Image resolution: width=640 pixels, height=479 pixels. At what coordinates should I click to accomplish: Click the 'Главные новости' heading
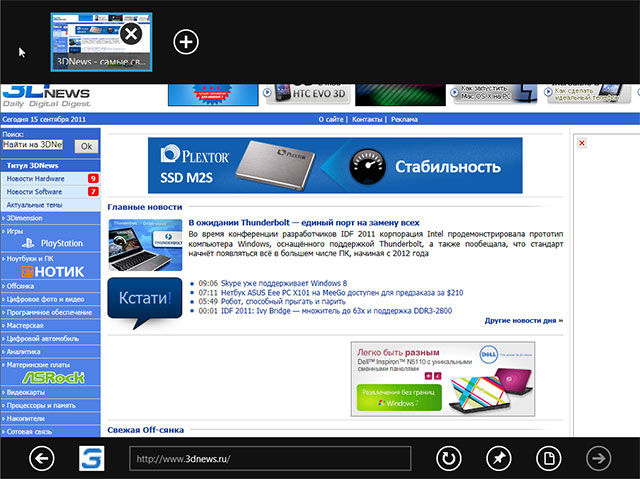[144, 207]
